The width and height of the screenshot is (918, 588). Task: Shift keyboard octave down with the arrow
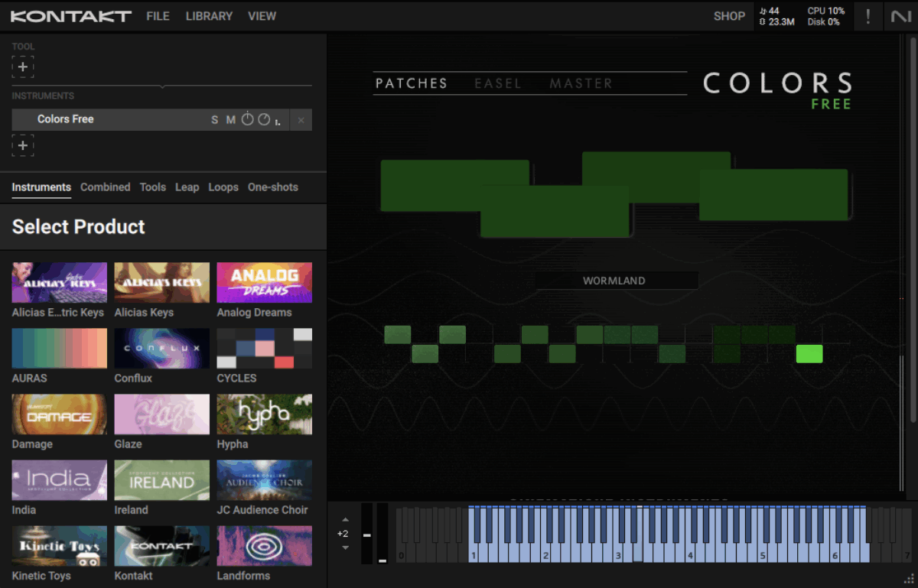[x=345, y=547]
